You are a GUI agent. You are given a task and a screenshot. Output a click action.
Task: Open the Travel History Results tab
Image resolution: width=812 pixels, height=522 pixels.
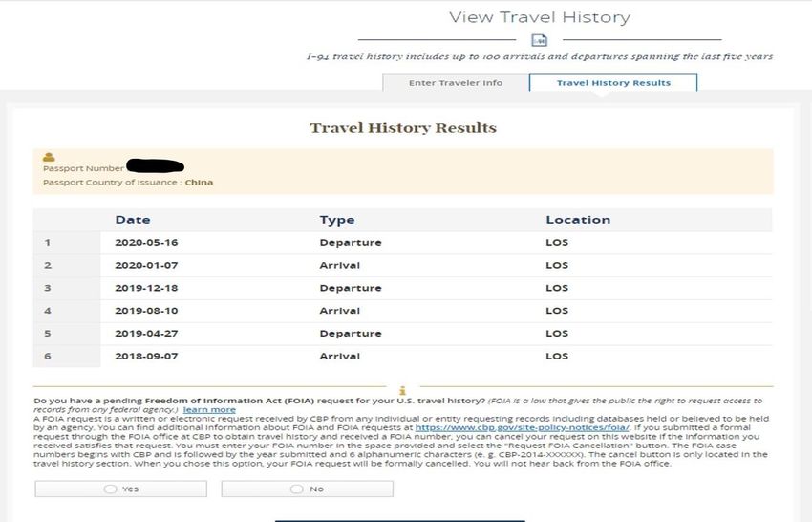(613, 82)
